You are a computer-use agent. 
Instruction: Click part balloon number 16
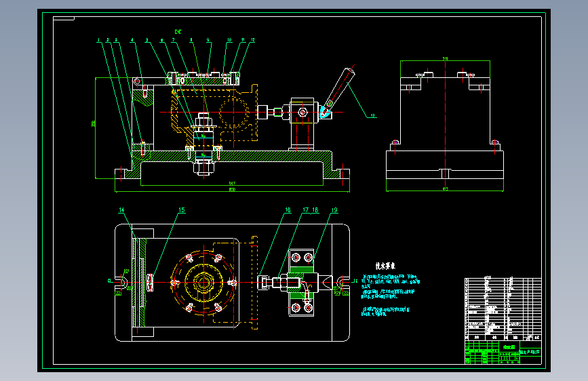tap(288, 210)
